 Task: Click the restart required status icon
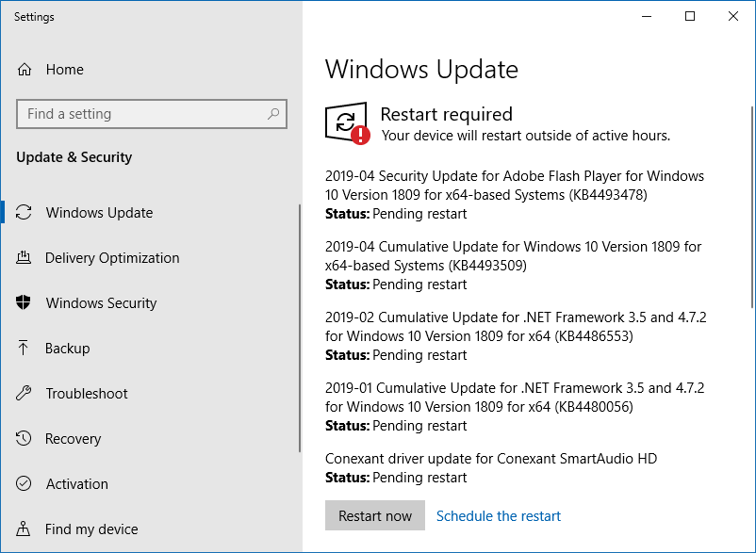[x=347, y=123]
